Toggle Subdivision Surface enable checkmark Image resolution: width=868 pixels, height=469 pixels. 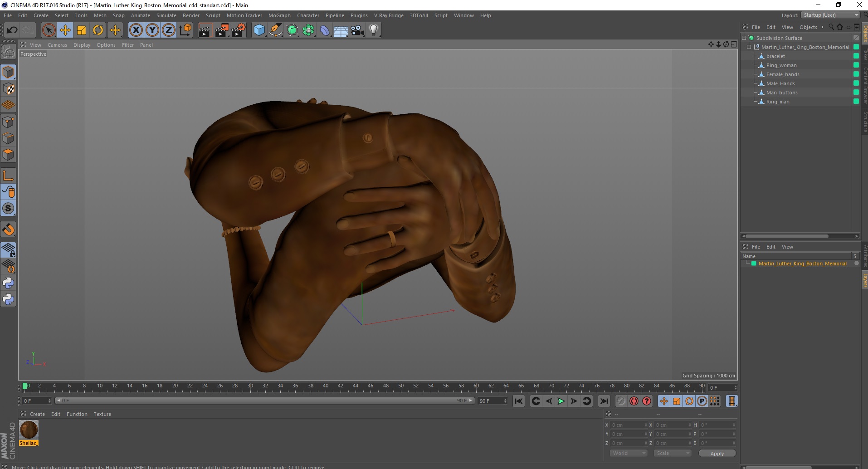pyautogui.click(x=856, y=38)
